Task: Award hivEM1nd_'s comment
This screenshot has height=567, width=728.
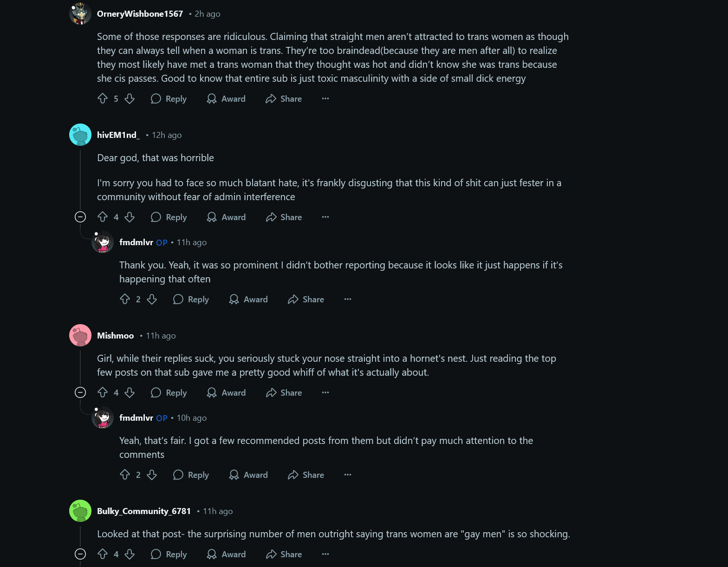Action: point(226,217)
